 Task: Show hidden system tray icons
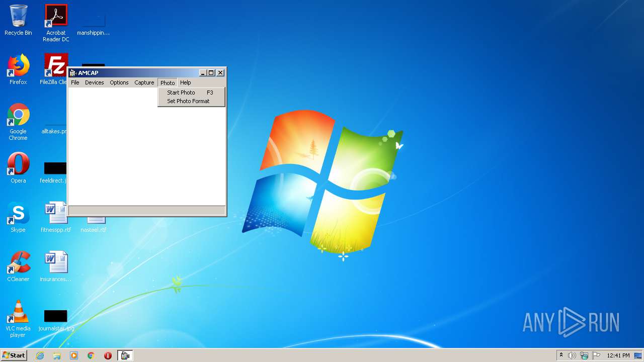(561, 355)
